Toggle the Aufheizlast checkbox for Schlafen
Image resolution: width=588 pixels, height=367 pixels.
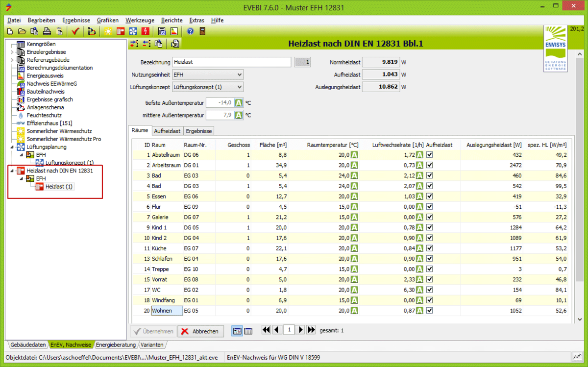[430, 259]
